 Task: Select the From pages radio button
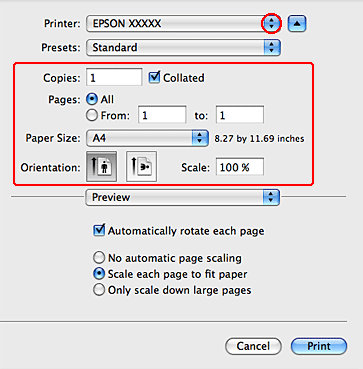[x=91, y=116]
